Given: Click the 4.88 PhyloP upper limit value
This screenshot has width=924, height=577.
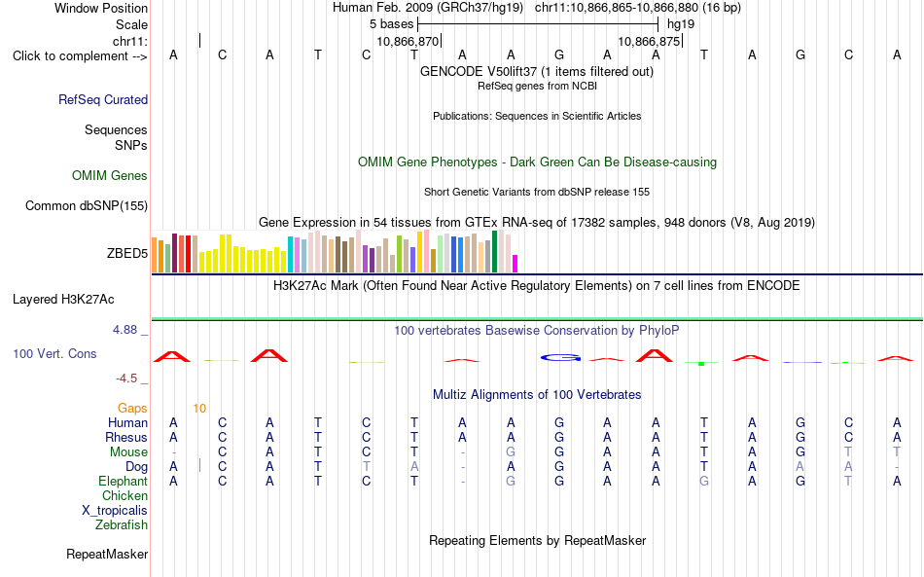Looking at the screenshot, I should pos(125,330).
